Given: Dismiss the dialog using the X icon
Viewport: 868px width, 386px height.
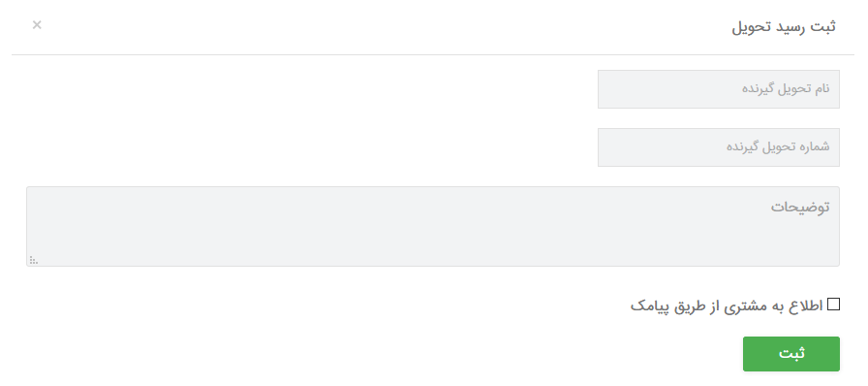Looking at the screenshot, I should tap(37, 25).
